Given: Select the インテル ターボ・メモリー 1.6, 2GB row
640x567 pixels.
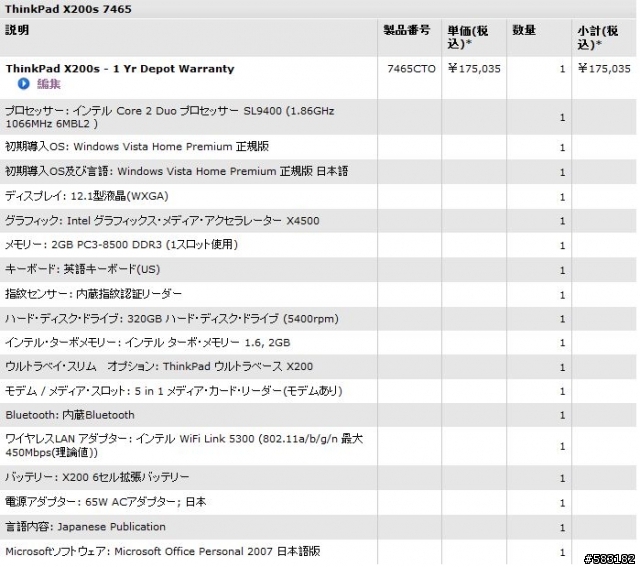Looking at the screenshot, I should 318,342.
